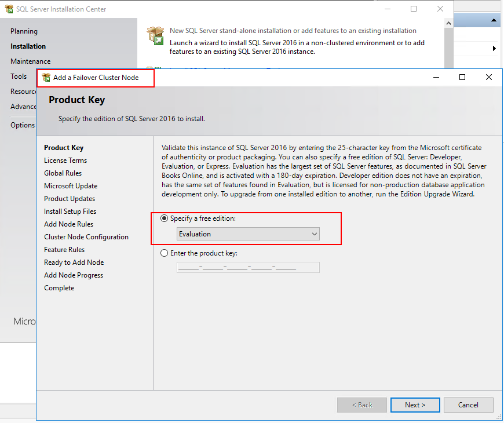This screenshot has height=423, width=504.
Task: Select Planning in Installation Center sidebar
Action: (24, 31)
